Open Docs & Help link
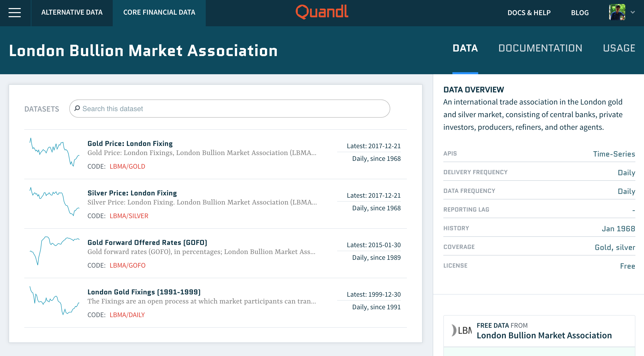 (529, 13)
